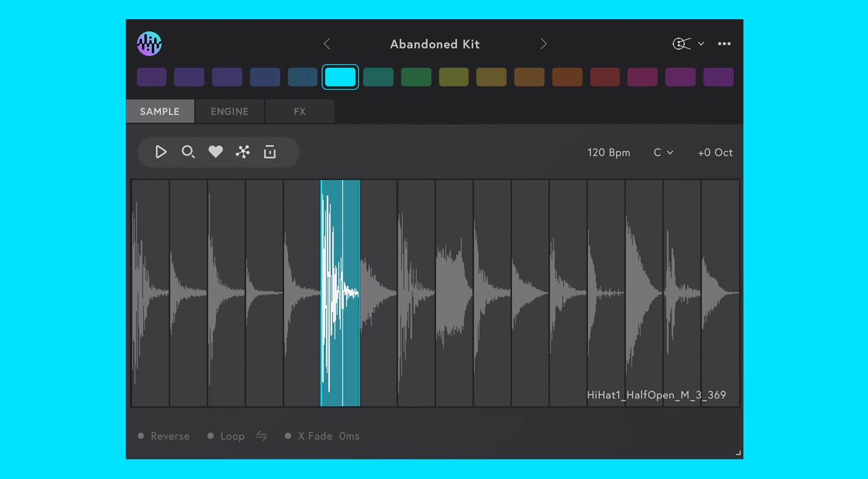Click the 120 Bpm tempo value
The height and width of the screenshot is (479, 868).
coord(609,153)
